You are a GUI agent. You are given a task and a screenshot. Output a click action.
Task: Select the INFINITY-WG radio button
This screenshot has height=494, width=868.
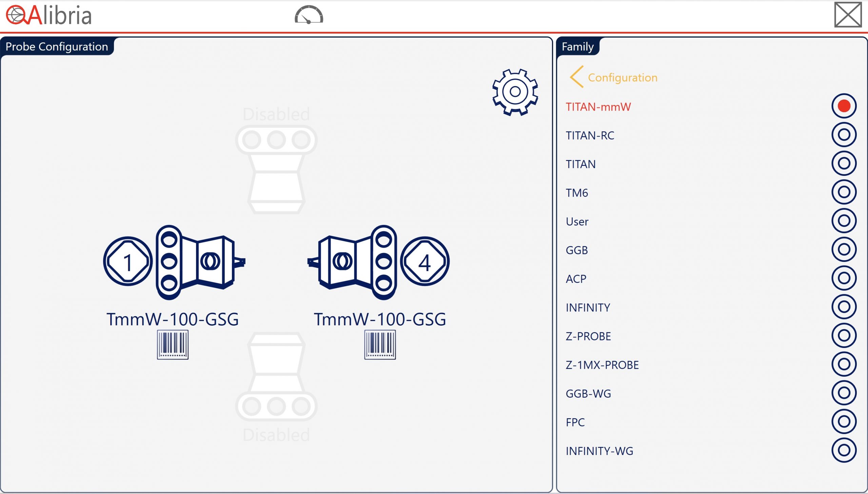coord(844,450)
